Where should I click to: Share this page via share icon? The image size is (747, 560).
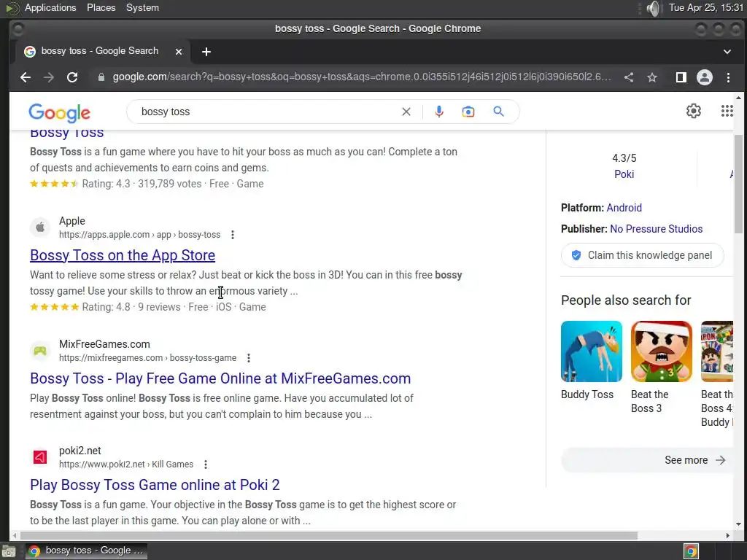(x=629, y=77)
